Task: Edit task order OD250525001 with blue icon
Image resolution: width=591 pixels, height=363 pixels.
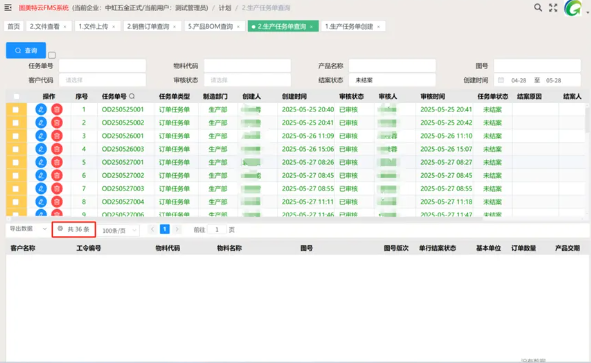Action: pyautogui.click(x=41, y=109)
